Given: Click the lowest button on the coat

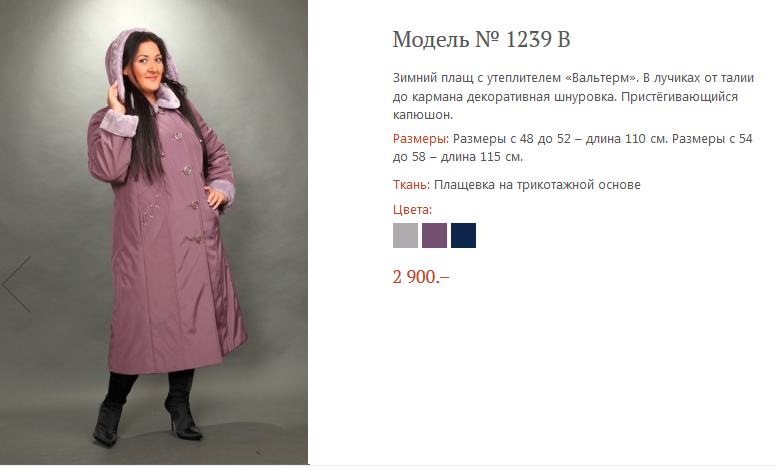Looking at the screenshot, I should pos(199,239).
